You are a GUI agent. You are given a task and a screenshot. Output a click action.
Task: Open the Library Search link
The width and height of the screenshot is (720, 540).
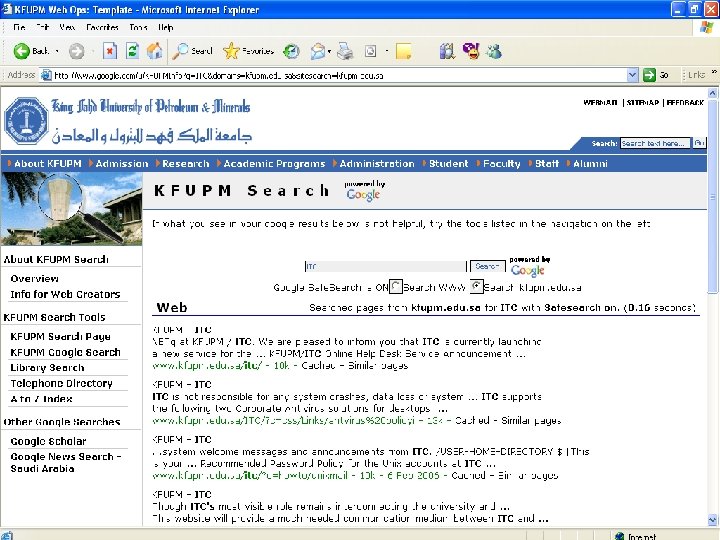point(47,367)
